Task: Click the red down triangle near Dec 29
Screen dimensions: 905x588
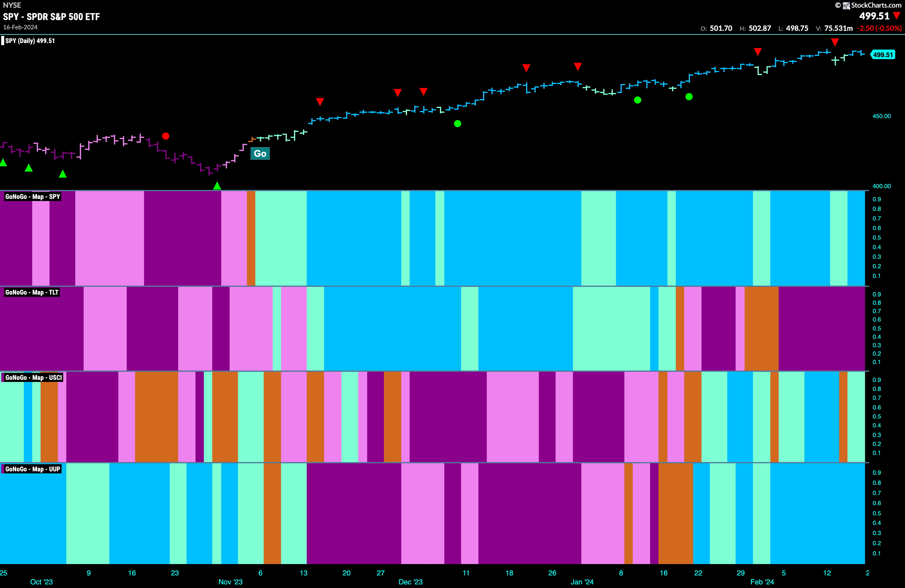Action: tap(578, 67)
